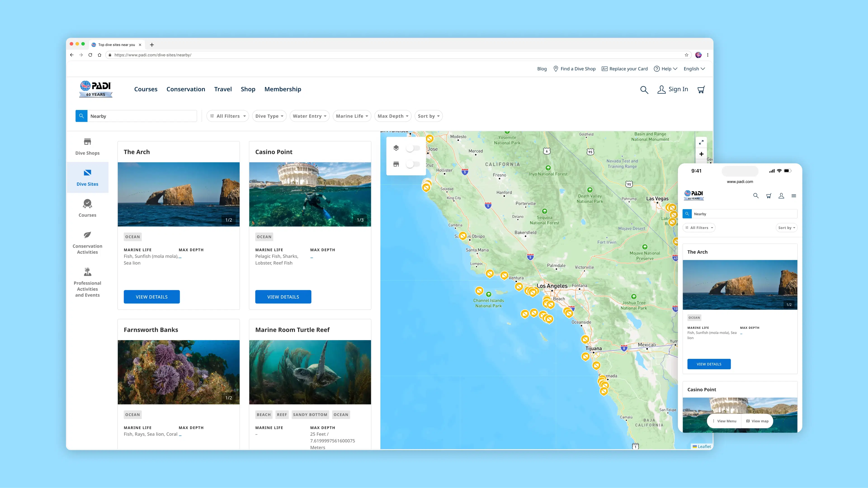The image size is (868, 488).
Task: Open Marine Room Turtle Reef photo
Action: [x=310, y=372]
